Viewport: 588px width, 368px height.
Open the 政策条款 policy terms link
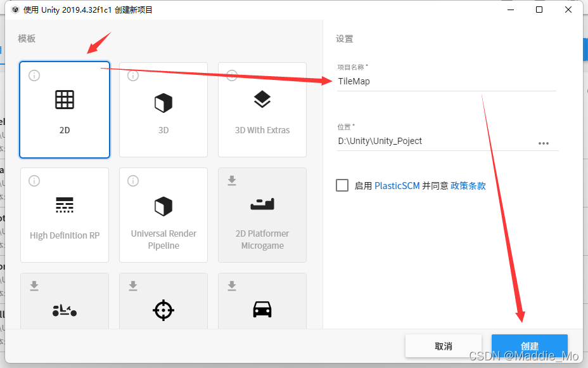(x=468, y=186)
